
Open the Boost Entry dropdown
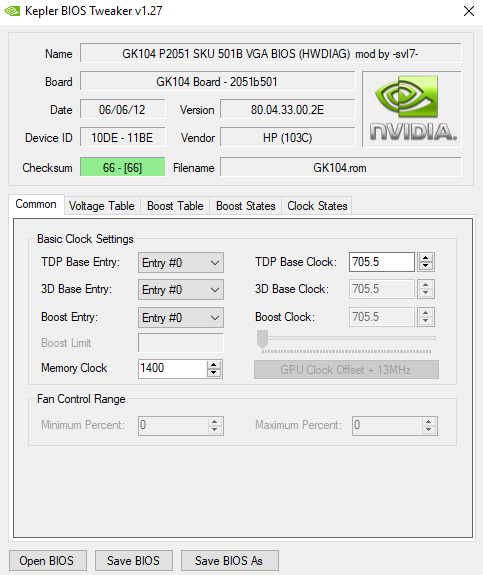coord(181,318)
